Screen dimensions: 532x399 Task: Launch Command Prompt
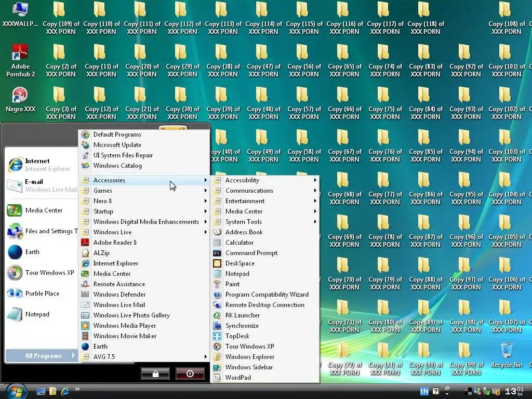tap(264, 253)
